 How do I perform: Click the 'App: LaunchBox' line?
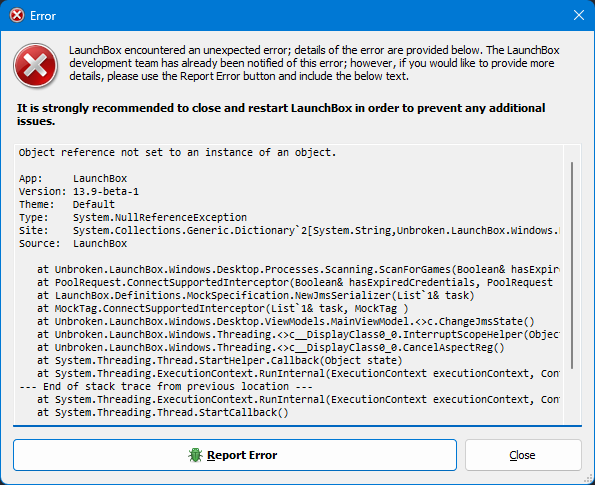(73, 178)
